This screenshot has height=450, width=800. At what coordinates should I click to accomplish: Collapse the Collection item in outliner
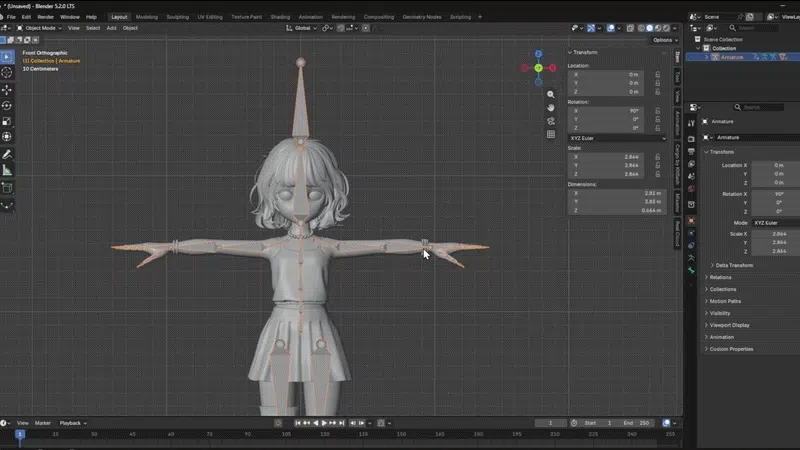(698, 48)
